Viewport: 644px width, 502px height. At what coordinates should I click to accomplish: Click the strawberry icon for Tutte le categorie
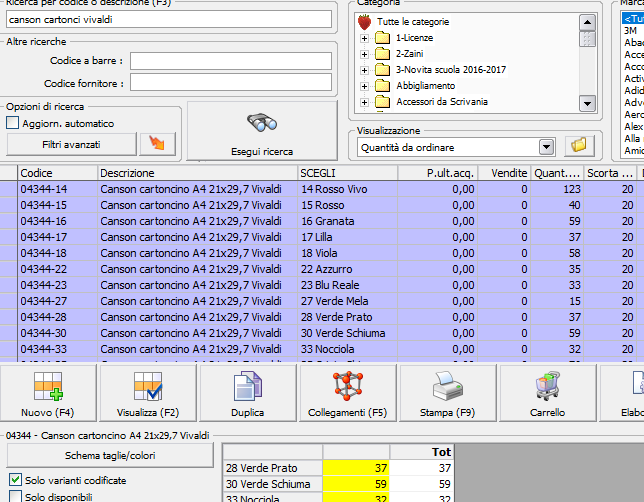pyautogui.click(x=364, y=22)
